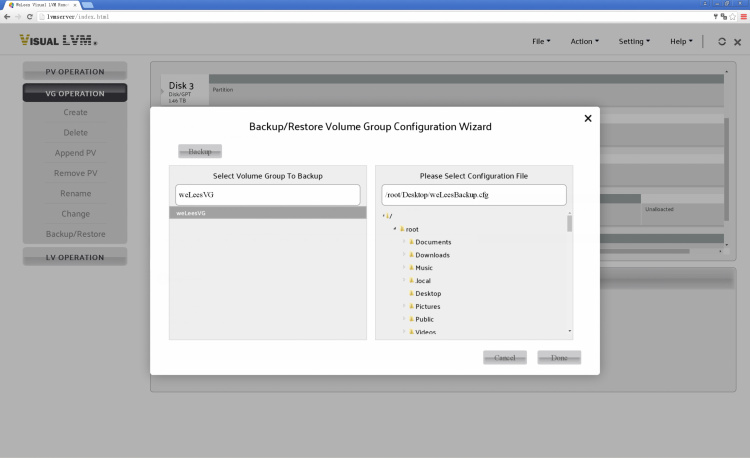The image size is (750, 458).
Task: Collapse the root folder node
Action: click(x=395, y=229)
